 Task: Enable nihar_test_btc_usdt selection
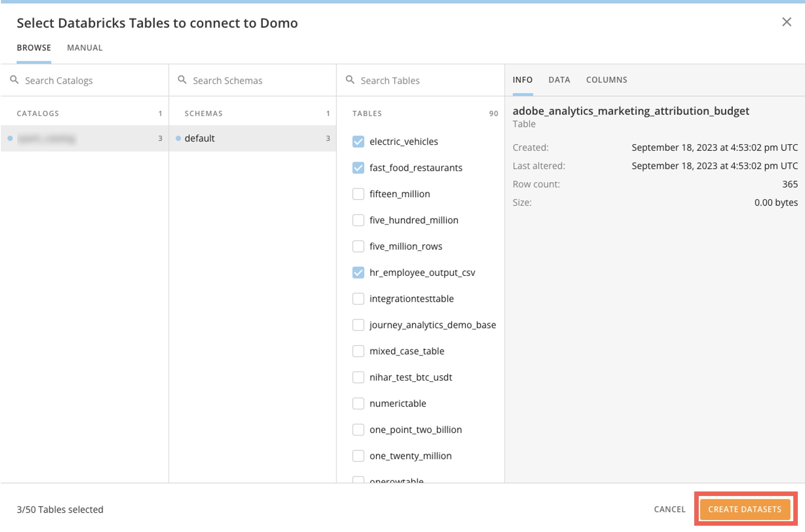click(358, 377)
